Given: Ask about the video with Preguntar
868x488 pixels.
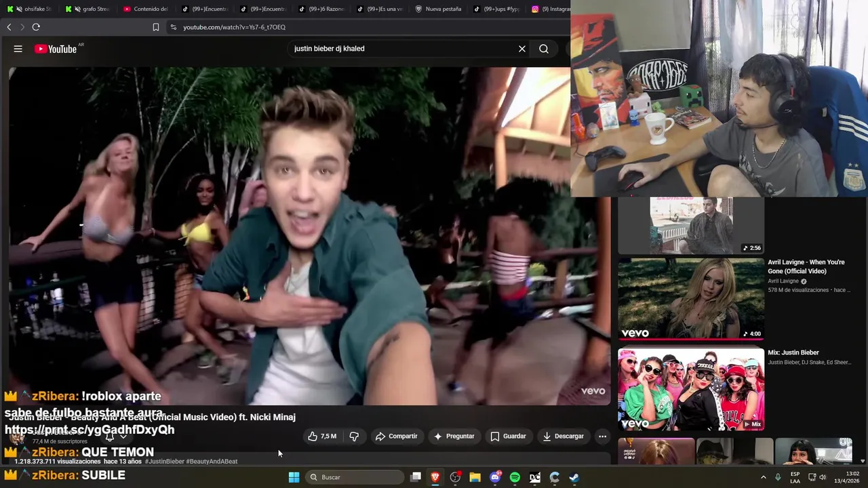Looking at the screenshot, I should pyautogui.click(x=454, y=436).
